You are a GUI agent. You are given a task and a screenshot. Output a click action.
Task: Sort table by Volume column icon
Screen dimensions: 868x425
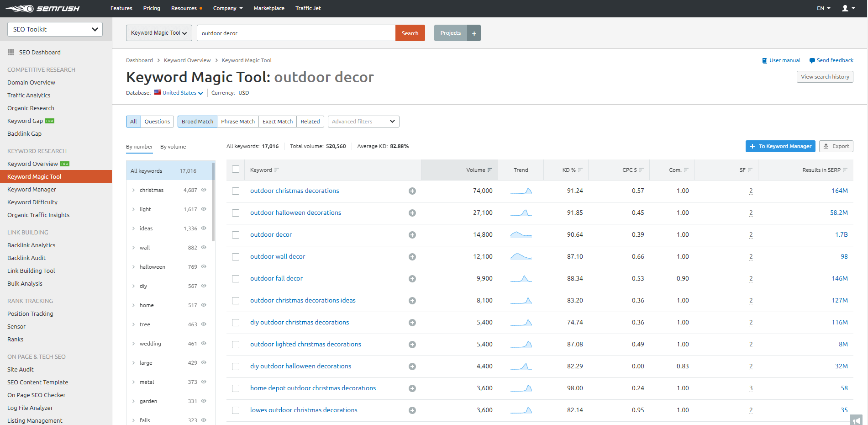[490, 170]
